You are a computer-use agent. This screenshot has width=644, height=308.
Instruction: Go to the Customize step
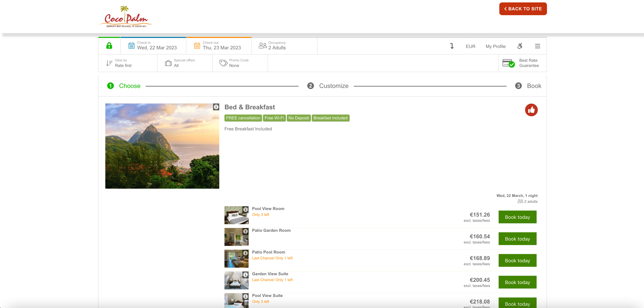(x=333, y=86)
